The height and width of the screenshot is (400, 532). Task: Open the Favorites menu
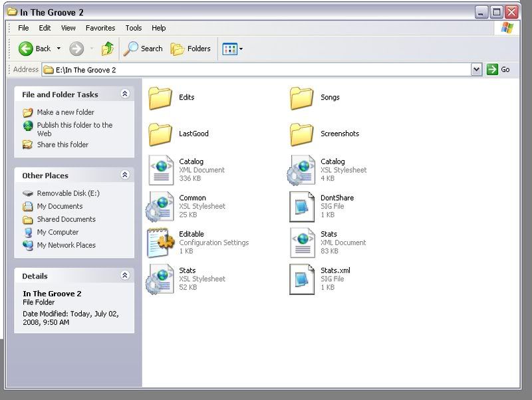[100, 28]
